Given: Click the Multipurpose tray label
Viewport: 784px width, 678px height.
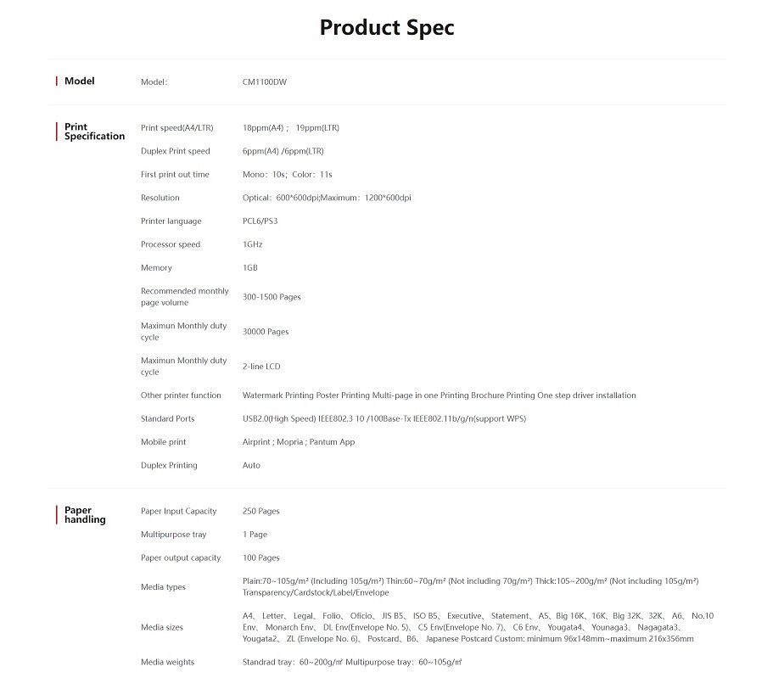Looking at the screenshot, I should pos(173,535).
